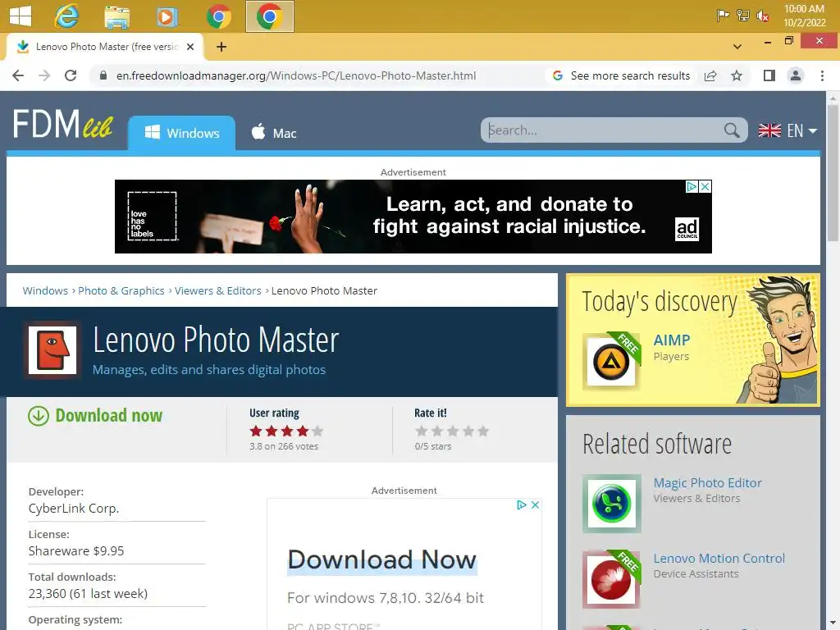Open File Explorer from taskbar
Screen dimensions: 840x630
(116, 16)
